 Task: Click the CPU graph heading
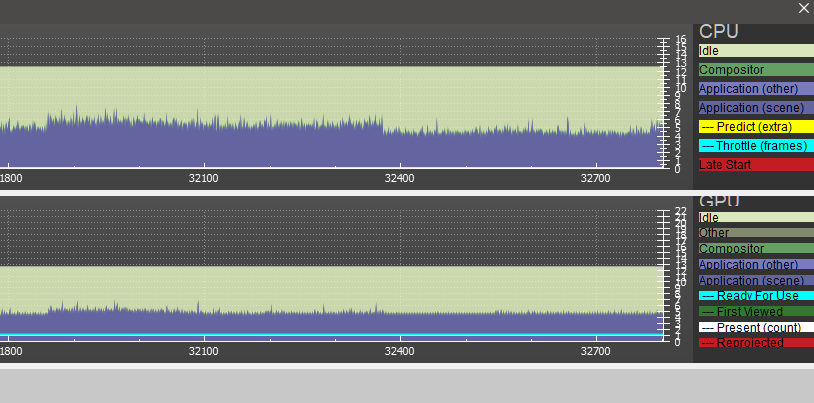point(718,31)
